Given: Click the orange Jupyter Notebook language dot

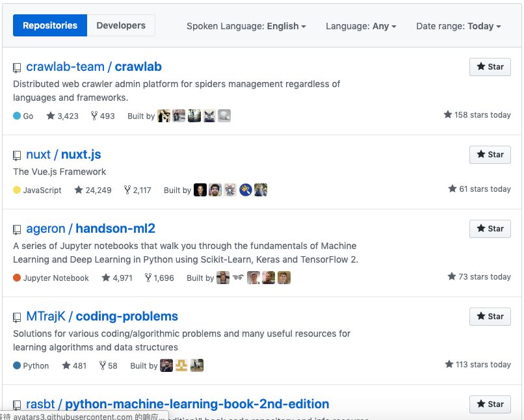Looking at the screenshot, I should click(17, 278).
